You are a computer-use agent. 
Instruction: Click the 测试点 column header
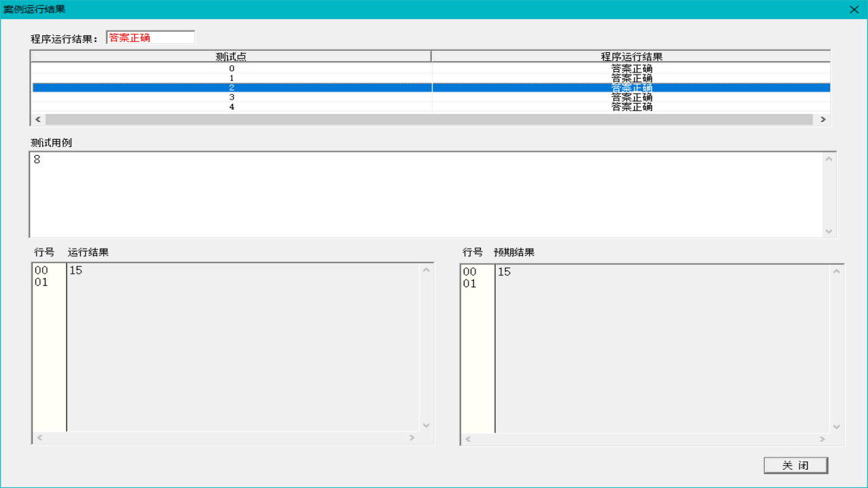coord(231,56)
